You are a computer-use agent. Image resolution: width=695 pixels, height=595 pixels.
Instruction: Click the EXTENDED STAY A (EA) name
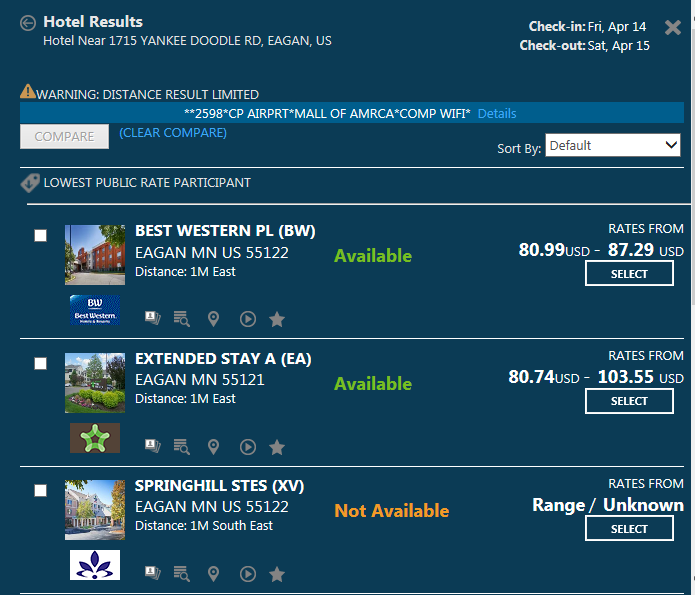[x=223, y=359]
